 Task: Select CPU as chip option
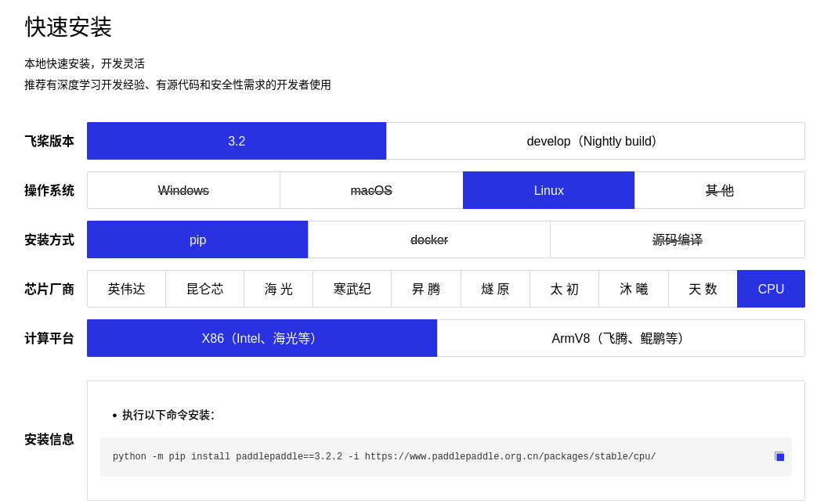(771, 289)
